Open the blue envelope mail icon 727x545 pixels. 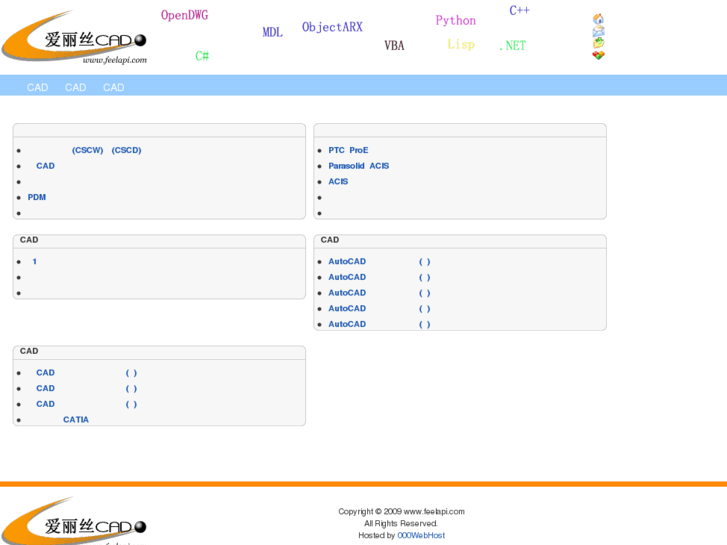click(x=598, y=31)
